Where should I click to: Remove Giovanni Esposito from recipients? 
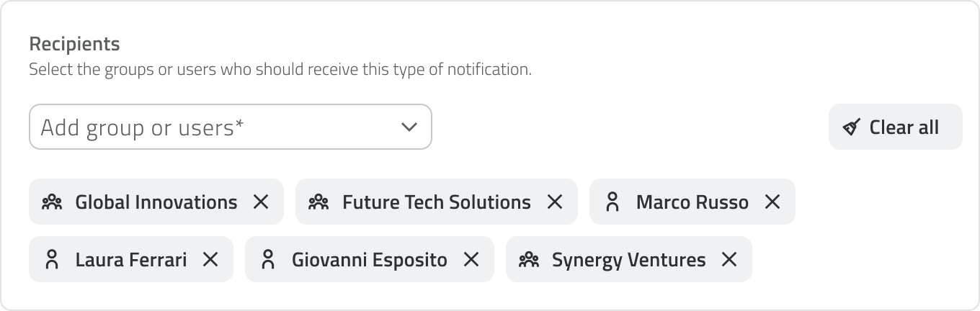pos(471,260)
